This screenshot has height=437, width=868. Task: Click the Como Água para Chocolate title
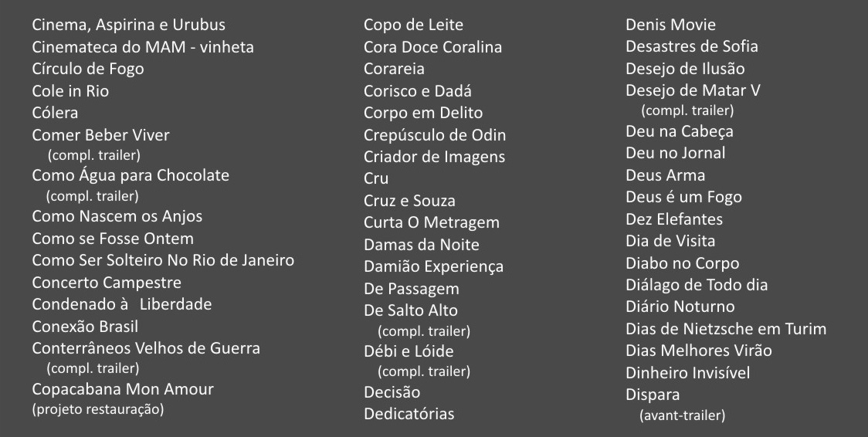pos(131,175)
